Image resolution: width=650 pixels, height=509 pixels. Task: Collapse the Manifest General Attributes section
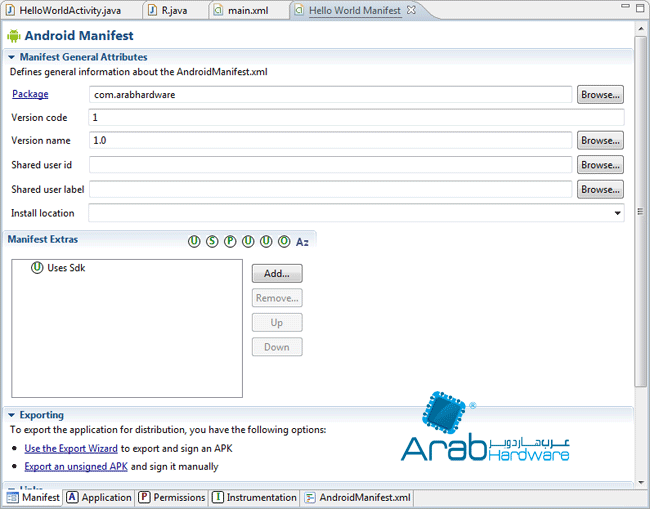pos(12,57)
